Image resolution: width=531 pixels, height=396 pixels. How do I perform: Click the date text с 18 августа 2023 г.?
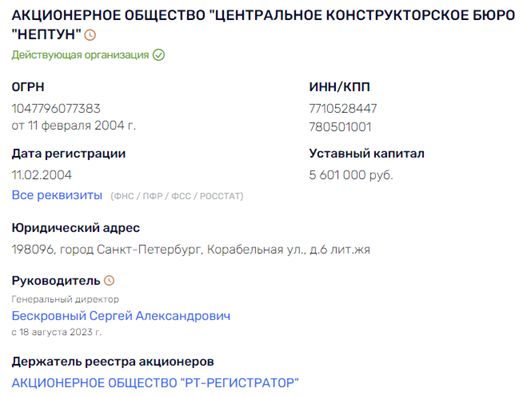coord(57,332)
